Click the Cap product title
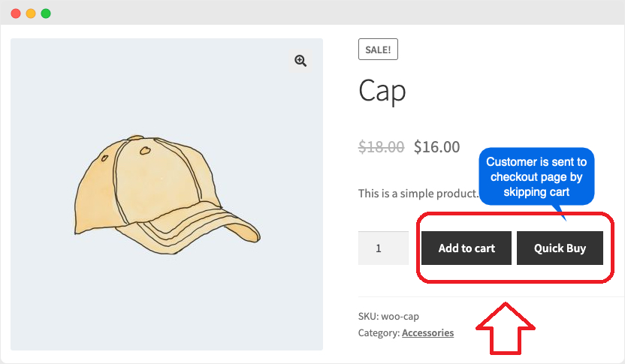 coord(382,92)
